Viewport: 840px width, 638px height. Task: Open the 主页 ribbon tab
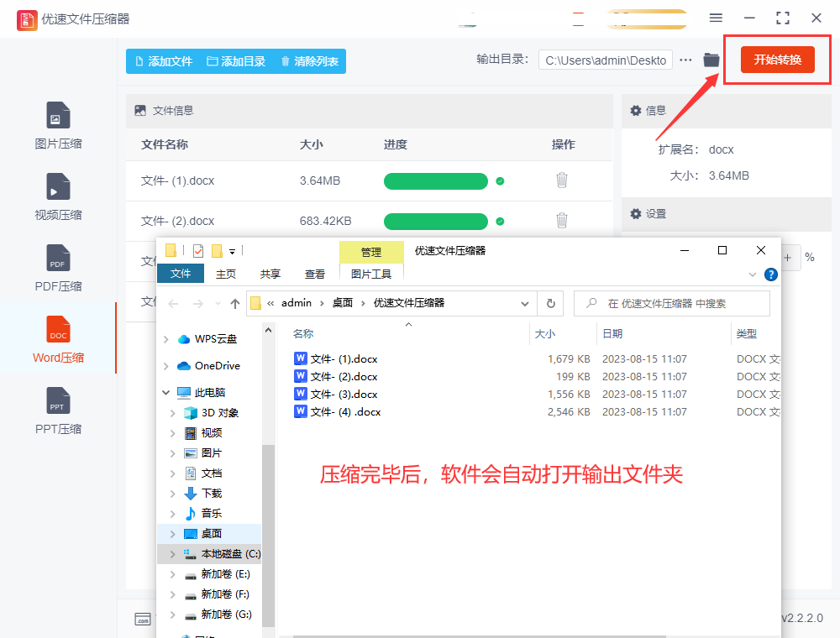[225, 274]
